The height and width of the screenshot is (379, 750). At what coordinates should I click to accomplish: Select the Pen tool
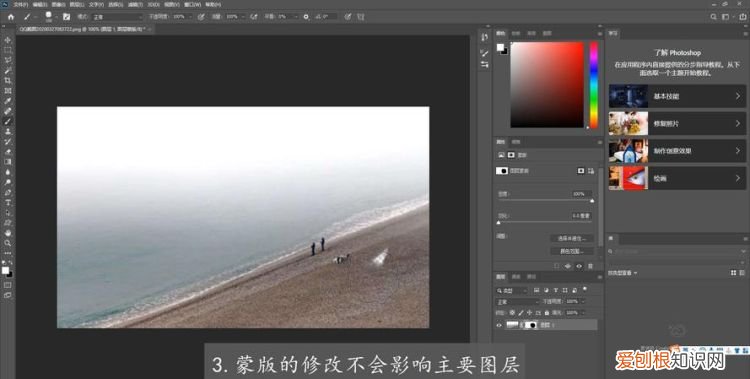[x=8, y=192]
